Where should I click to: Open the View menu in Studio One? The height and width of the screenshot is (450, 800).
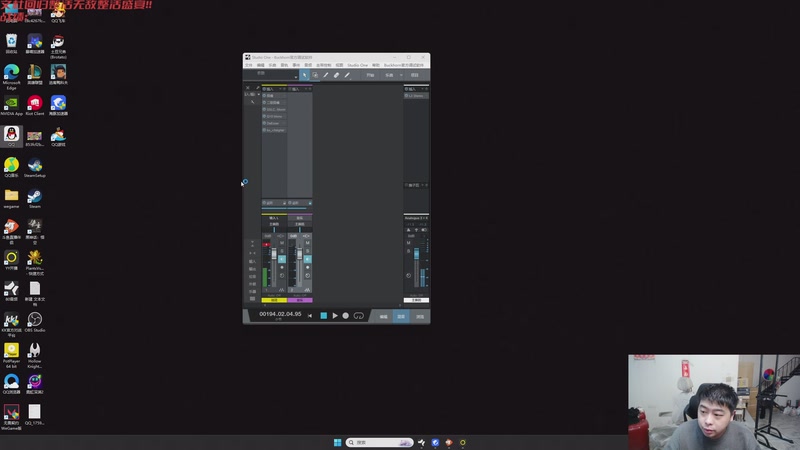(339, 65)
